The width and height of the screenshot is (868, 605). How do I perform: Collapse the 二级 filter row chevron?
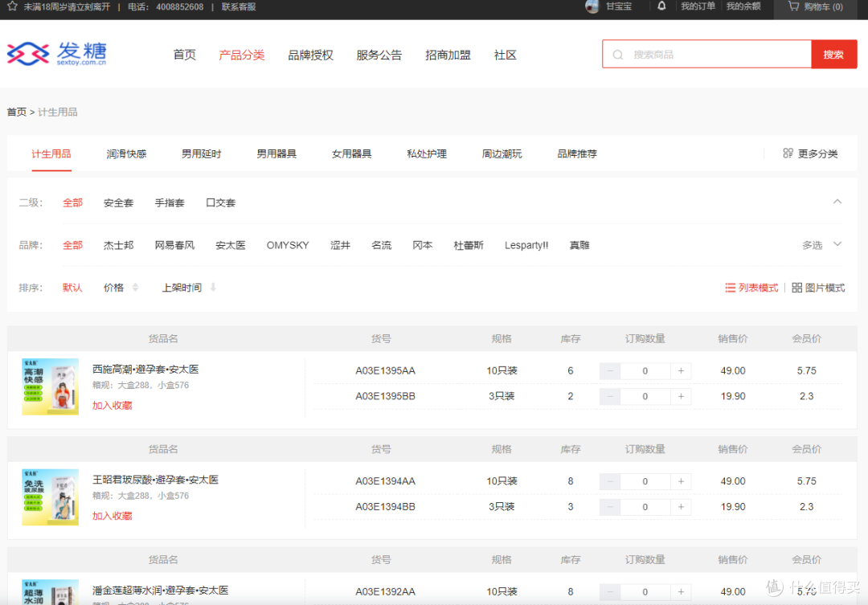point(837,202)
